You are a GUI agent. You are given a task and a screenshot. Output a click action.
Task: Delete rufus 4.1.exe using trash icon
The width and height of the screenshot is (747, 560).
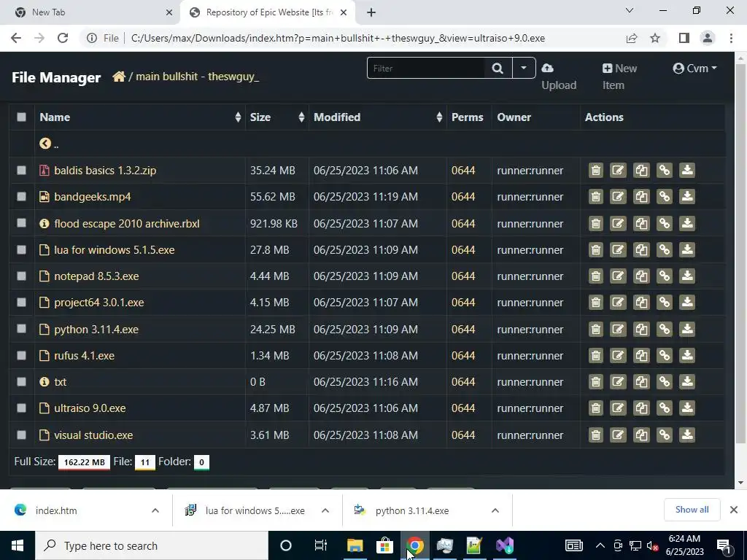coord(595,355)
